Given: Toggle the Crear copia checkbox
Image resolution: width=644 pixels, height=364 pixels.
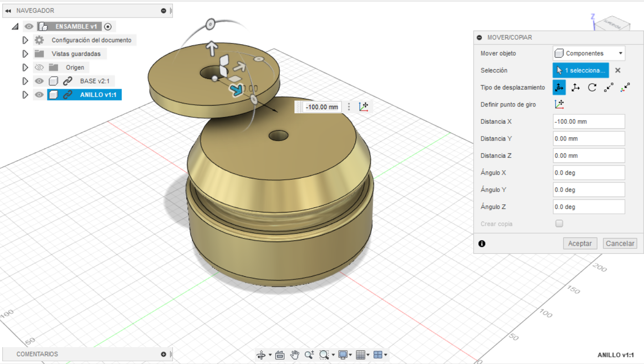Looking at the screenshot, I should coord(559,223).
